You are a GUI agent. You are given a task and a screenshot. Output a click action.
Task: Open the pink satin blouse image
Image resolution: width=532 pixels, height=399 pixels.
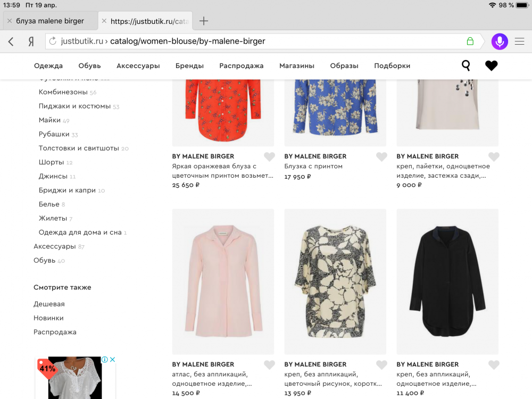(x=223, y=281)
